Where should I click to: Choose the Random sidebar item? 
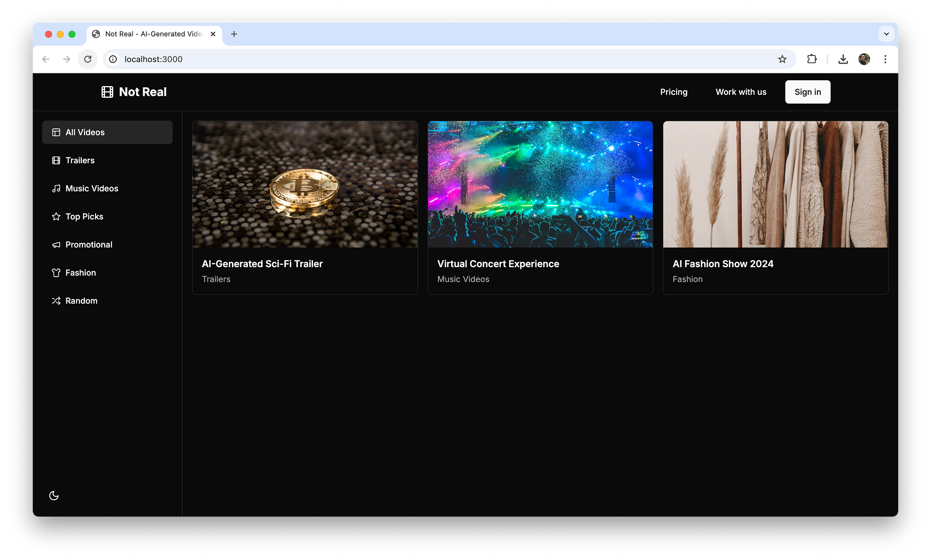click(x=107, y=301)
